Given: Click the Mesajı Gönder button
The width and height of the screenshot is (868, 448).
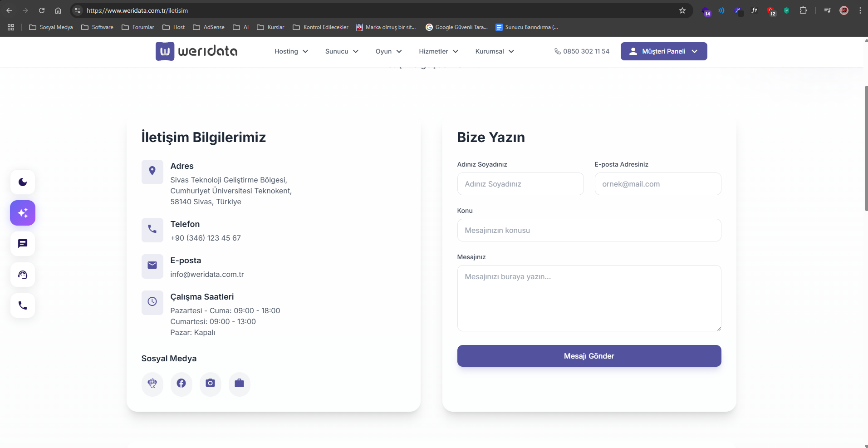Looking at the screenshot, I should click(589, 356).
